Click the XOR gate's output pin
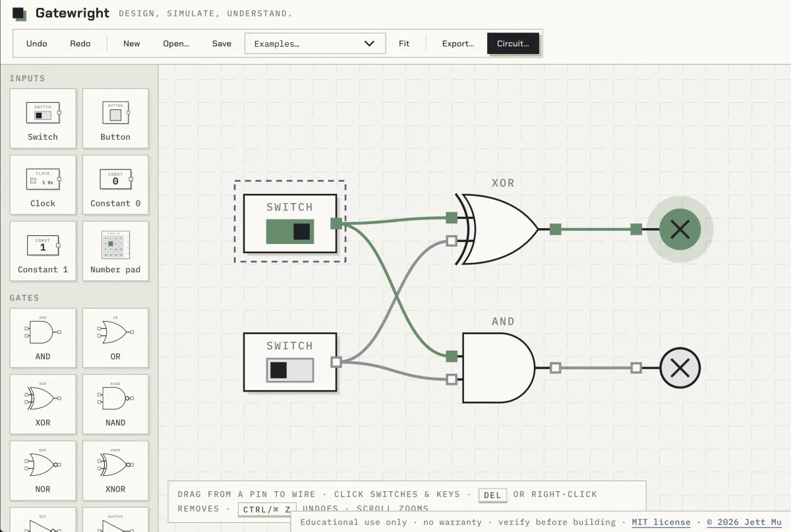Viewport: 791px width, 532px height. 555,229
